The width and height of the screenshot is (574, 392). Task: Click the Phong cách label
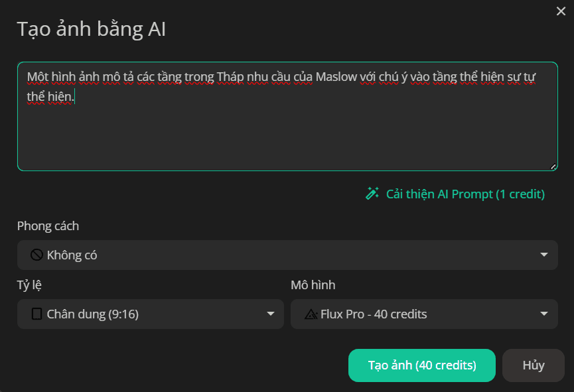click(48, 226)
